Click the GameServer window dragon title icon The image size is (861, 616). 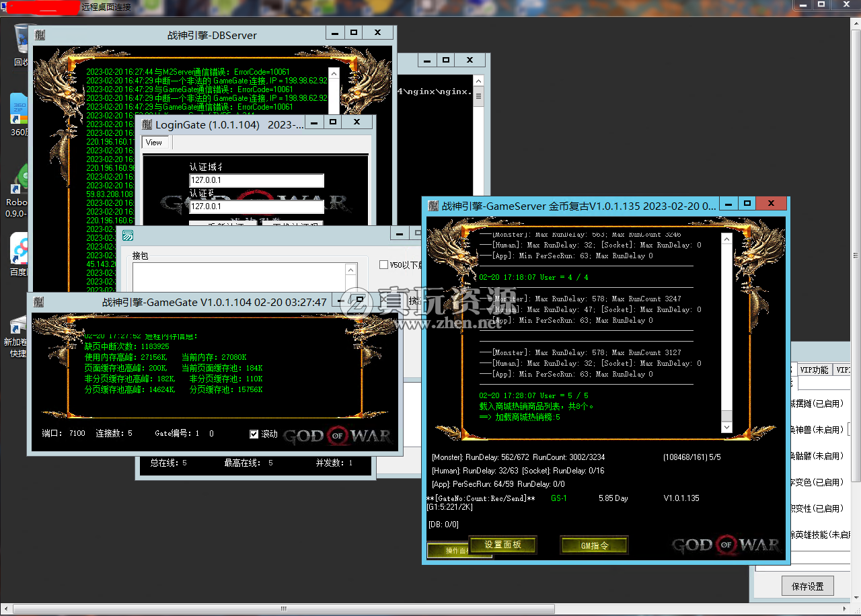tap(433, 206)
